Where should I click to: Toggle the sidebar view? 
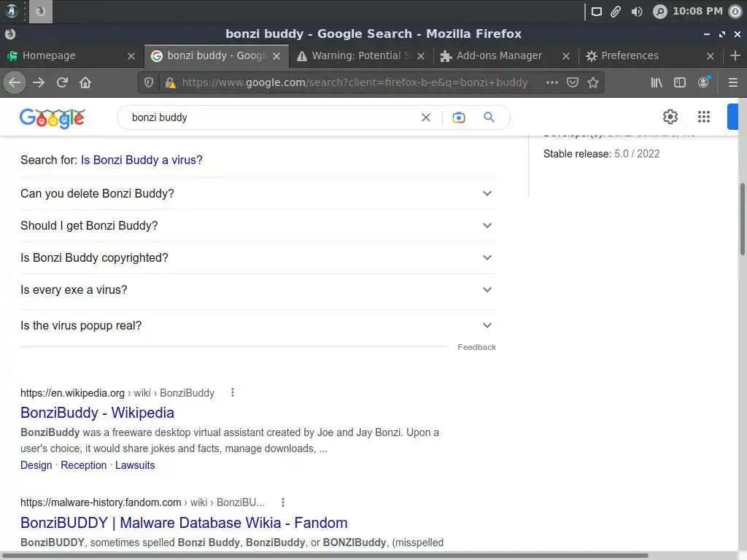click(680, 83)
